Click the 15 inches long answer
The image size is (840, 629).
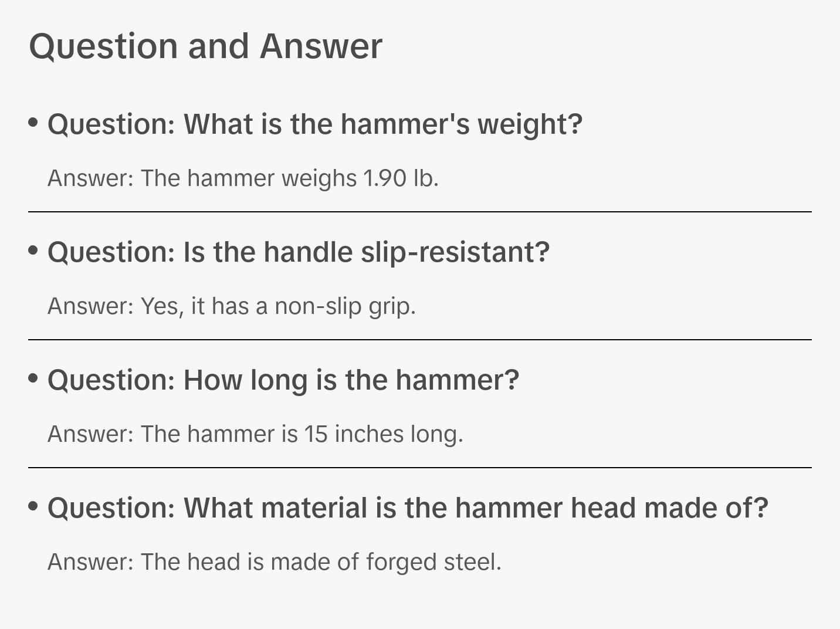coord(255,434)
